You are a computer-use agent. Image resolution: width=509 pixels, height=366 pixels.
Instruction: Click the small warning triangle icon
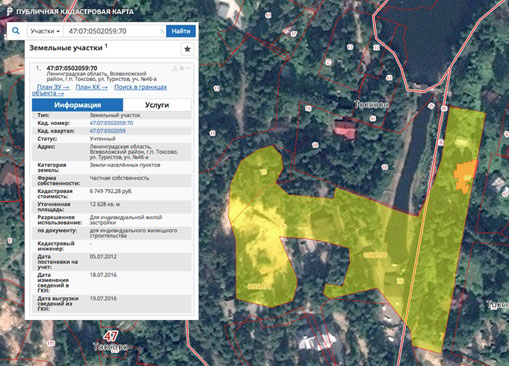[x=174, y=68]
